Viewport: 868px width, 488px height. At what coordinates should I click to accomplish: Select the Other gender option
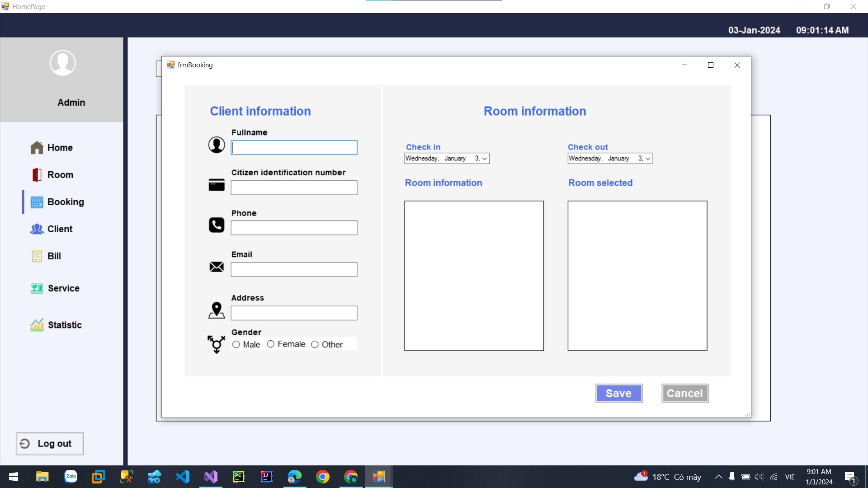coord(315,344)
